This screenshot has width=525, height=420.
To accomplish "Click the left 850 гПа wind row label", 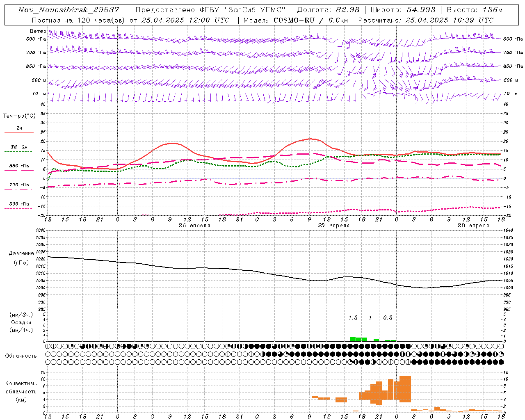I will click(x=36, y=66).
